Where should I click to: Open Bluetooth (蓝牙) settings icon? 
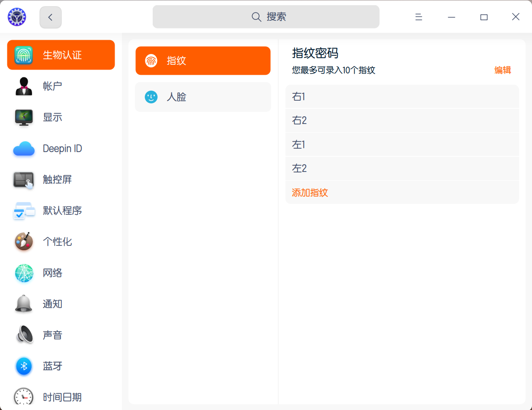[x=24, y=366]
